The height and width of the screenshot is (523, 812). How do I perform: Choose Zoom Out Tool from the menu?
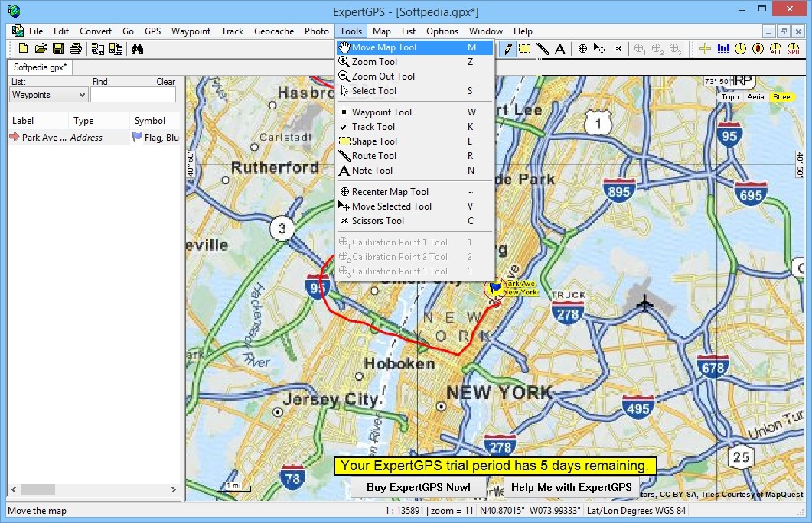pyautogui.click(x=414, y=76)
